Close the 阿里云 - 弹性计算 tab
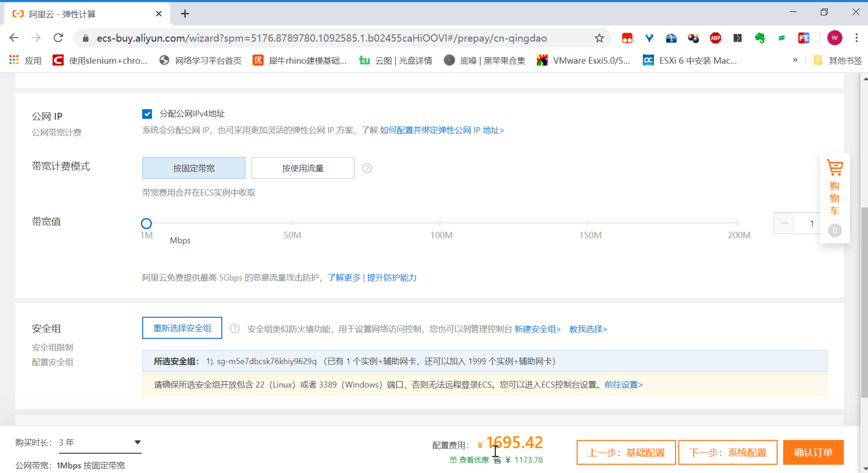868x473 pixels. 159,14
